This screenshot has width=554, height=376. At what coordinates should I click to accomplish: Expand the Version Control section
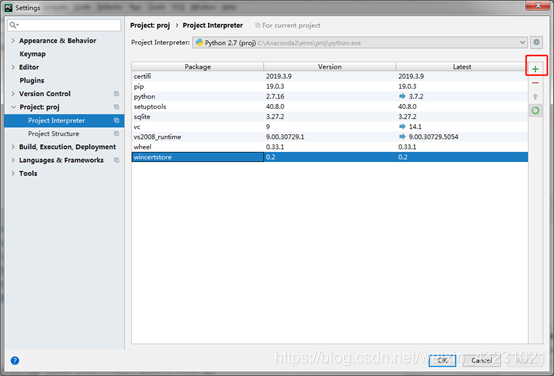(13, 94)
